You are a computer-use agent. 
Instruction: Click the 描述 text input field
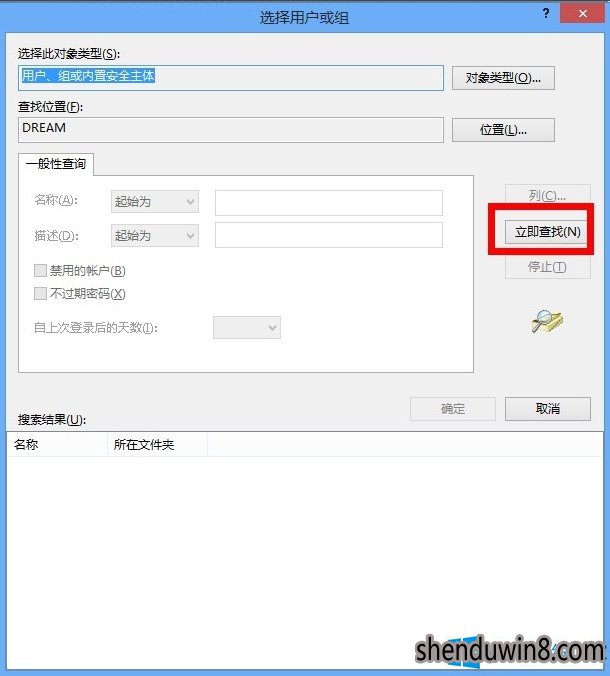click(x=329, y=235)
